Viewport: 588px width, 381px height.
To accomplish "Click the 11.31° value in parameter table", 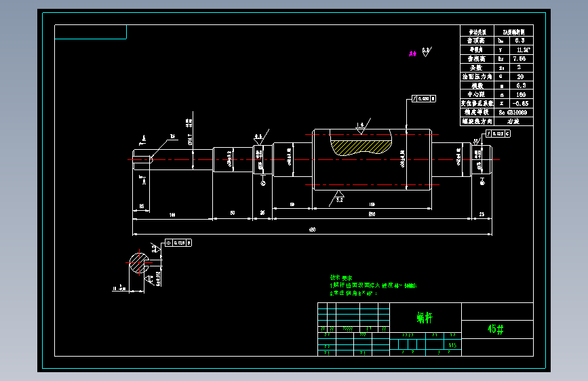I will click(523, 49).
